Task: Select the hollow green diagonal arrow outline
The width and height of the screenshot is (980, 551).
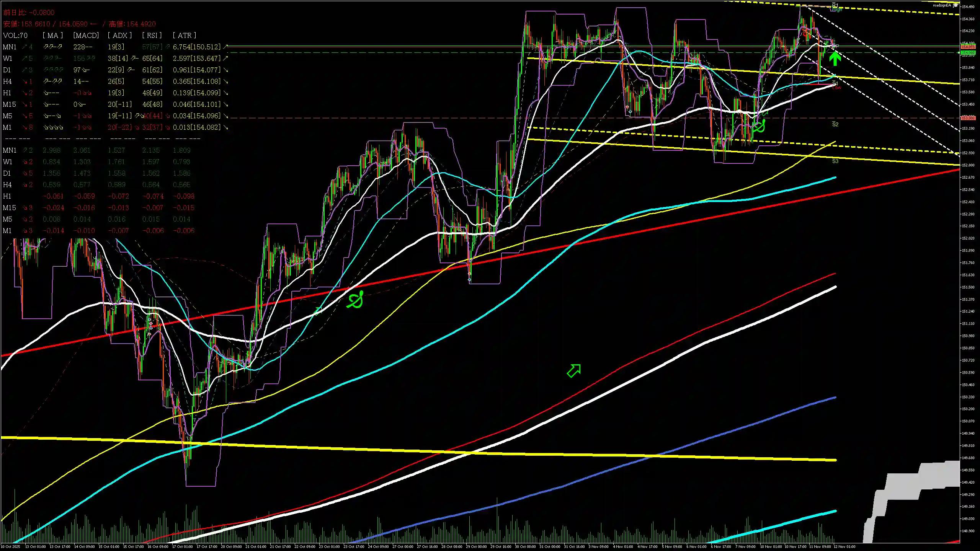Action: 574,370
